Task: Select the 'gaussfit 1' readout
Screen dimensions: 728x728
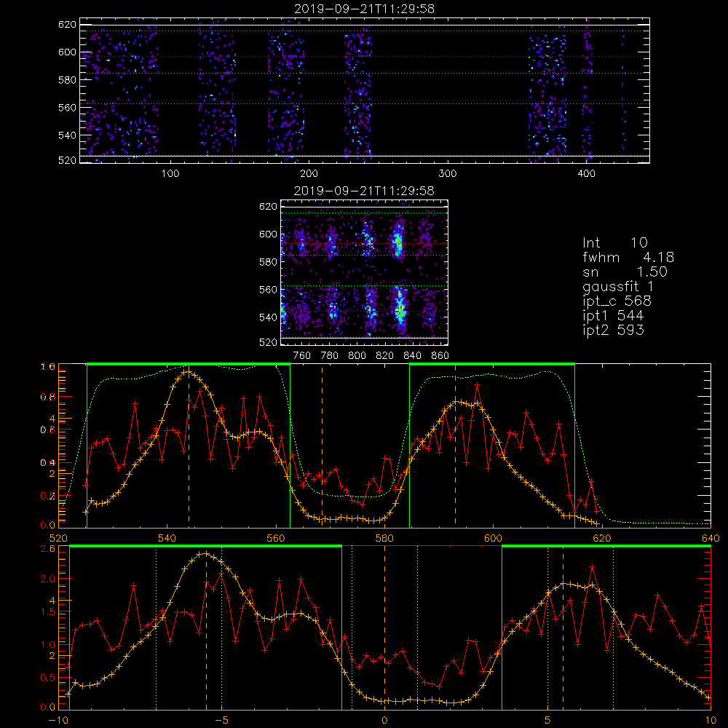Action: point(618,286)
